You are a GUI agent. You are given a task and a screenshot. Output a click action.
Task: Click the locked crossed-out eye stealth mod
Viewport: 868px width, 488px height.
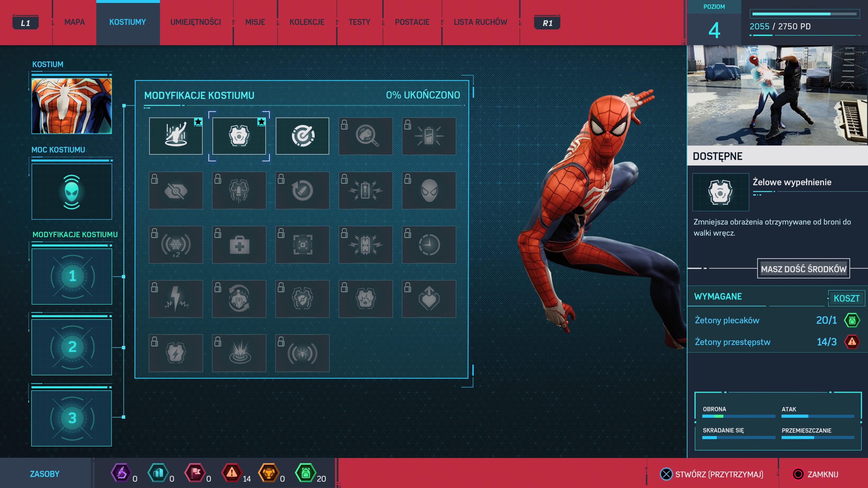(x=176, y=191)
